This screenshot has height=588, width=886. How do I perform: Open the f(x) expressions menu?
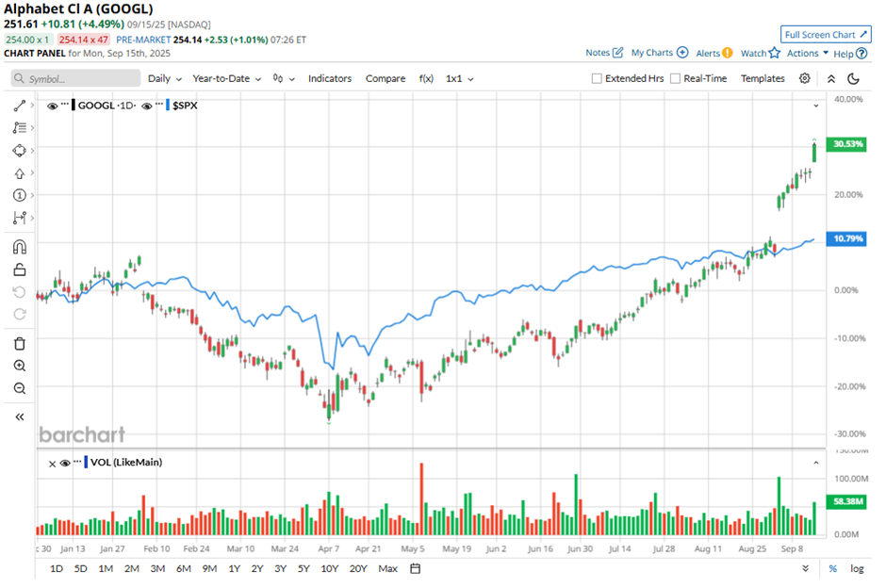coord(426,78)
